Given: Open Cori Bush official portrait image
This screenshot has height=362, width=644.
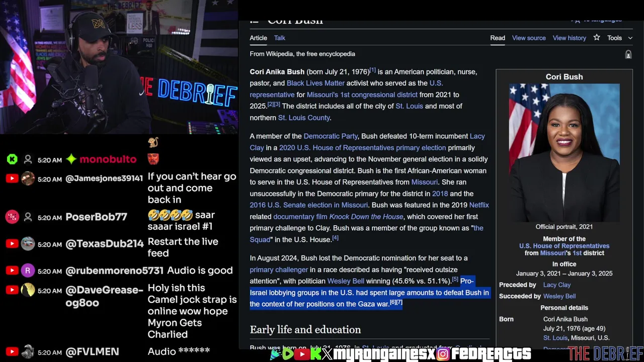Looking at the screenshot, I should 564,152.
